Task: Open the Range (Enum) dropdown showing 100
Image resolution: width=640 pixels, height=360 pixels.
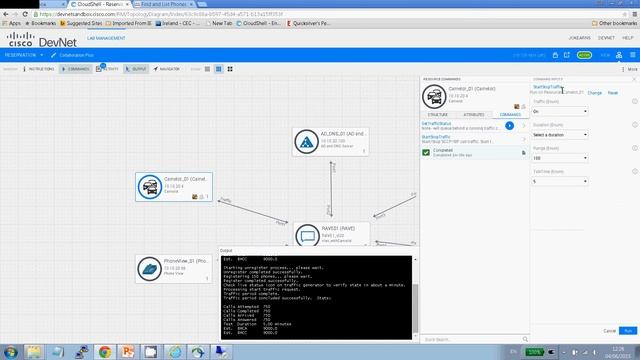Action: pyautogui.click(x=560, y=158)
